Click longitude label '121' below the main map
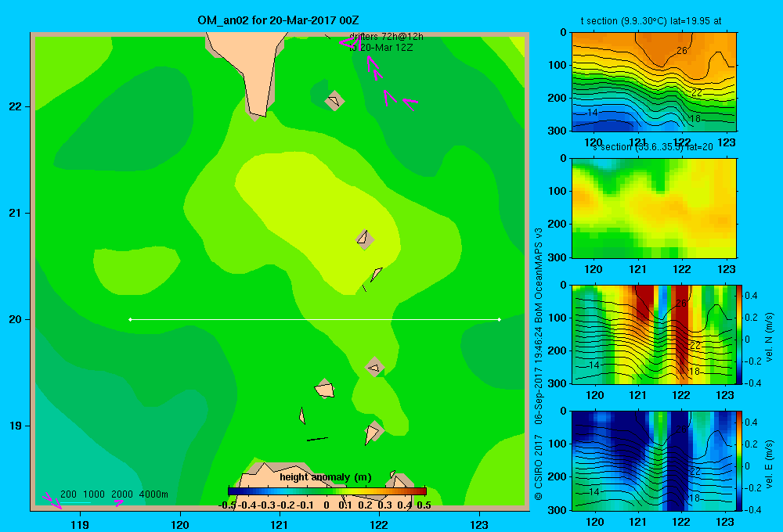This screenshot has height=532, width=783. point(280,524)
